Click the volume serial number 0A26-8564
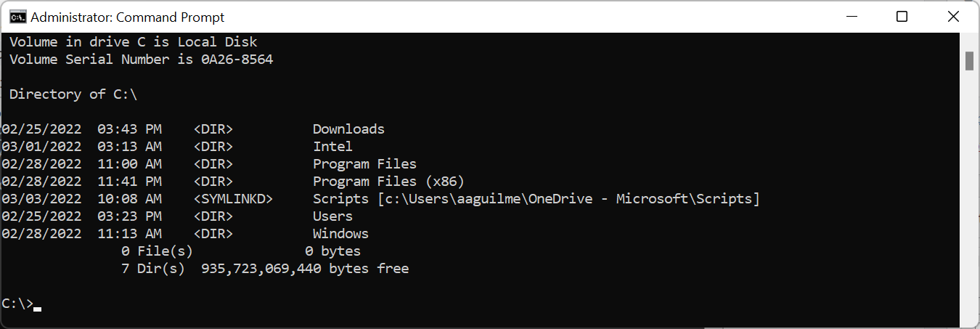 [237, 60]
